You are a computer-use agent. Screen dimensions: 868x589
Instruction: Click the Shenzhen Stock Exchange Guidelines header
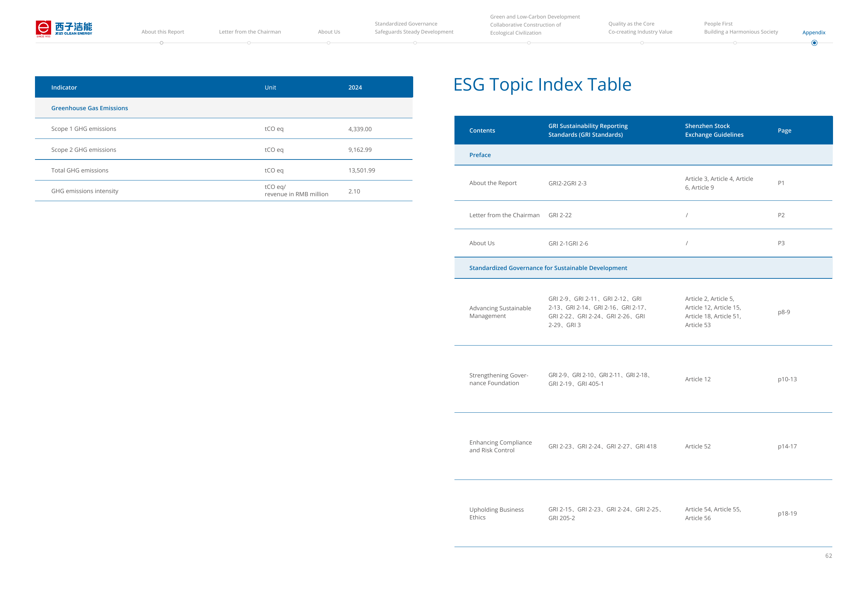714,130
